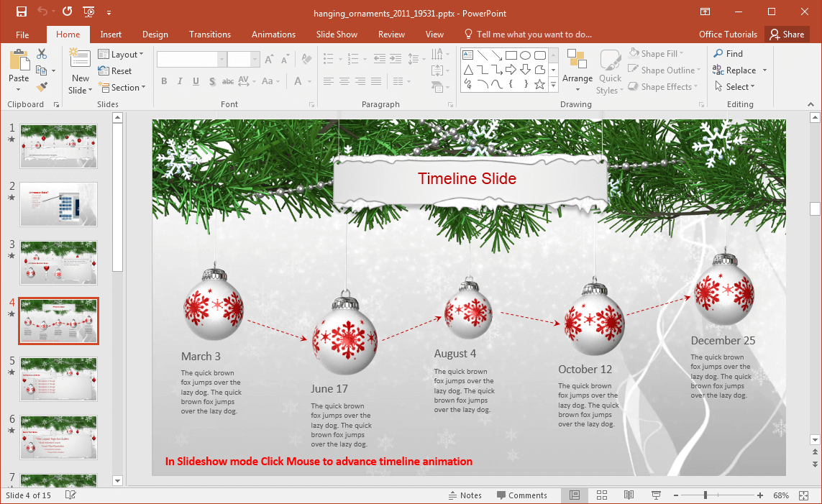Open the Layout dropdown

(121, 55)
